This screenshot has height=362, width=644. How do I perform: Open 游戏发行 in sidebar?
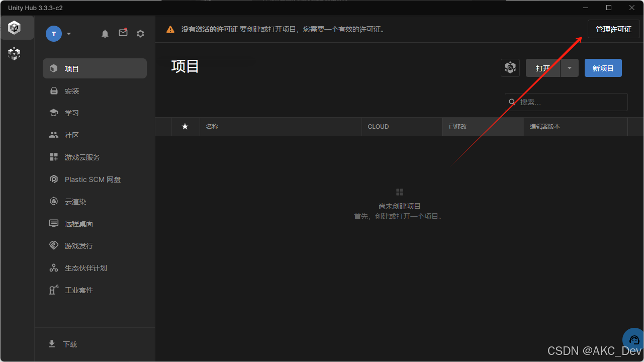(95, 246)
